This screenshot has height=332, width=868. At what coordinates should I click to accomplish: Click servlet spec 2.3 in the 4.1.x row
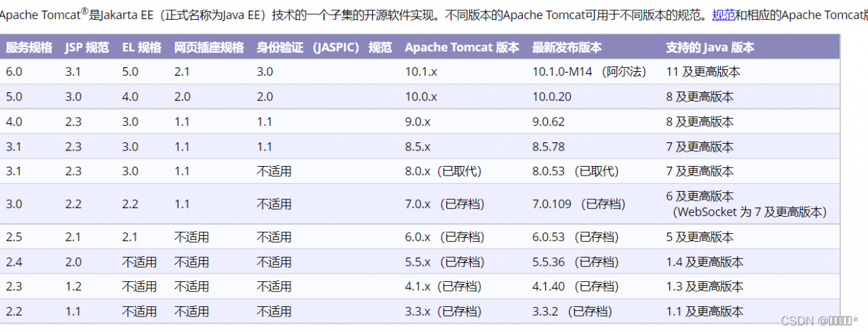click(14, 287)
